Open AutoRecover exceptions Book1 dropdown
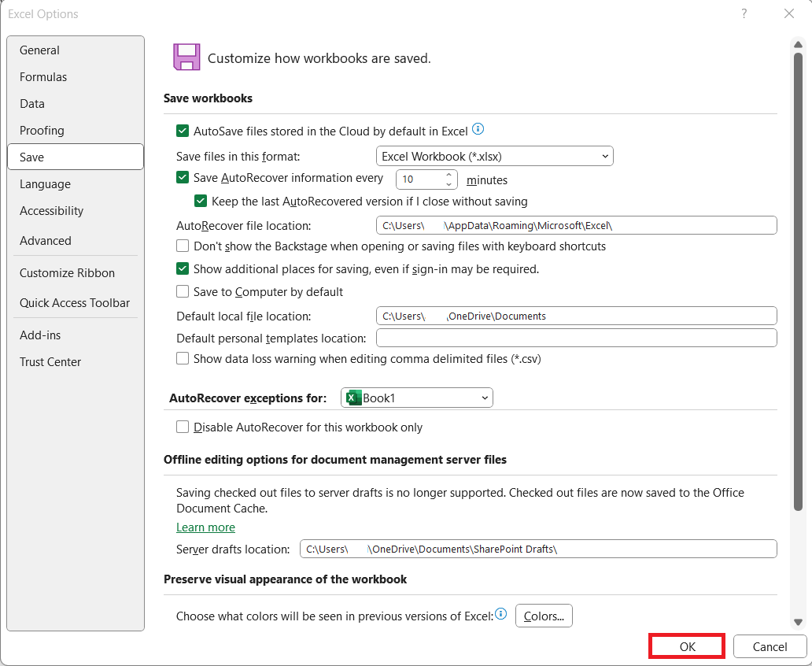Screen dimensions: 812x666 [417, 398]
